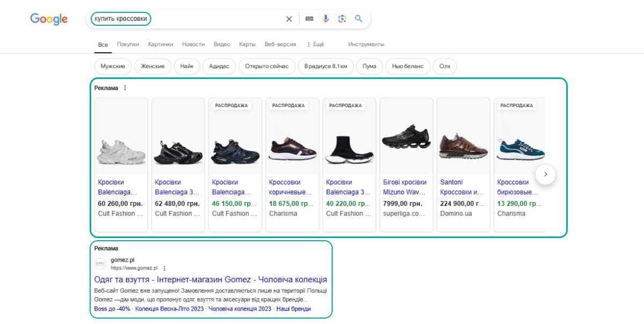
Task: Click the Google logo
Action: click(x=49, y=19)
